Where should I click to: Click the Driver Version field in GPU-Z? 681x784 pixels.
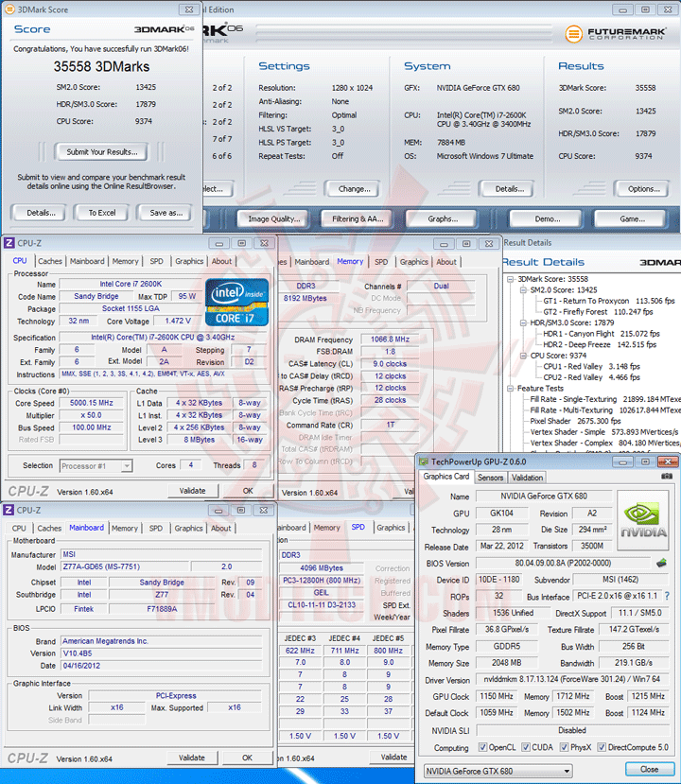point(572,679)
